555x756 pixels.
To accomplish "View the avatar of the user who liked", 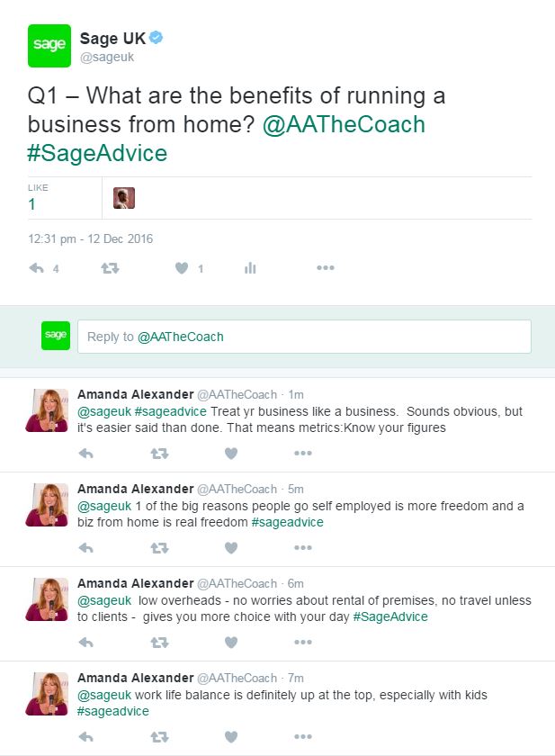I will [x=124, y=198].
